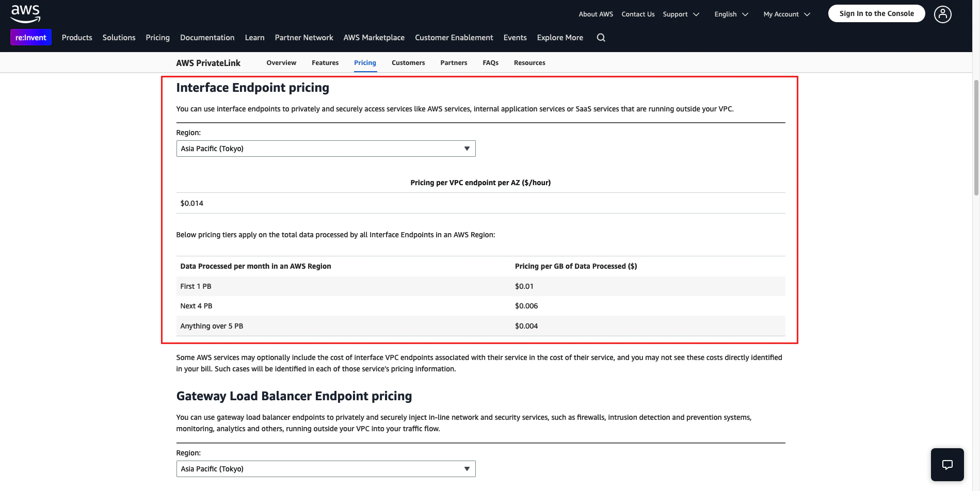Click the AWS logo
980x491 pixels.
pos(25,14)
